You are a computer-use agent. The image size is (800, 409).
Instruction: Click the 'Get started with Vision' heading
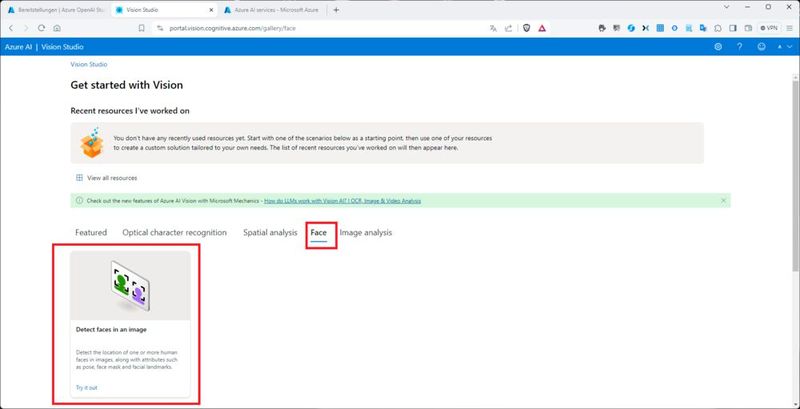coord(127,85)
